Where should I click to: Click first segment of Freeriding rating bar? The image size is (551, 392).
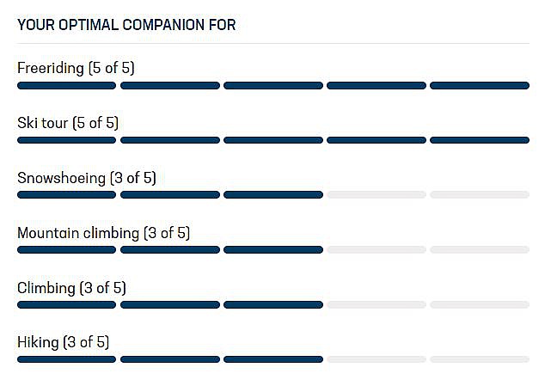[x=66, y=85]
